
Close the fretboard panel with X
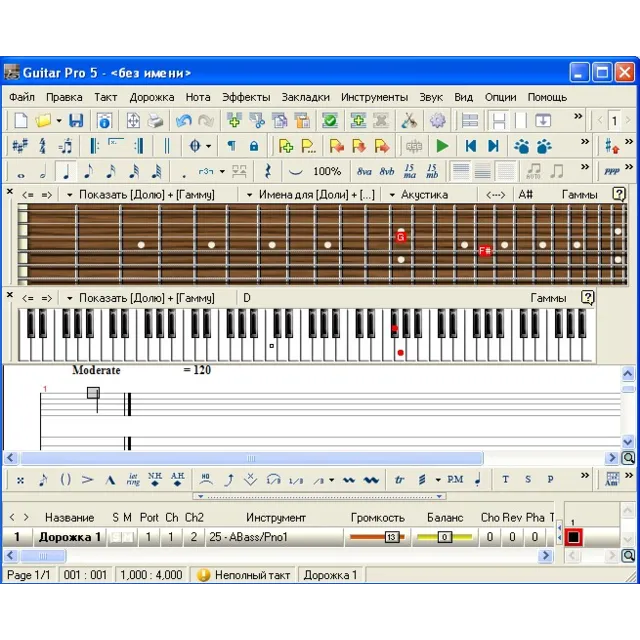pyautogui.click(x=10, y=191)
